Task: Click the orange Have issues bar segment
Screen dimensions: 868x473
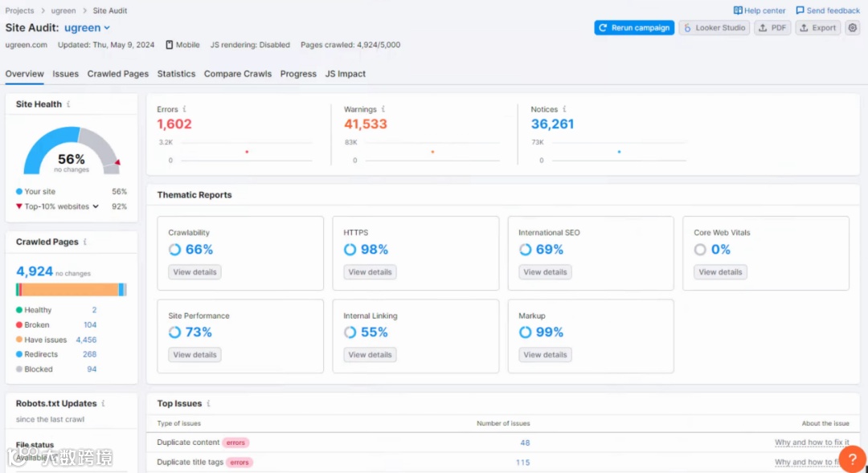Action: click(70, 289)
